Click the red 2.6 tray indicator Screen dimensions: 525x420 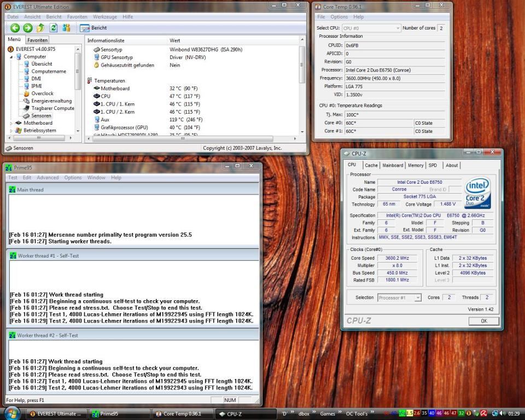coord(417,413)
